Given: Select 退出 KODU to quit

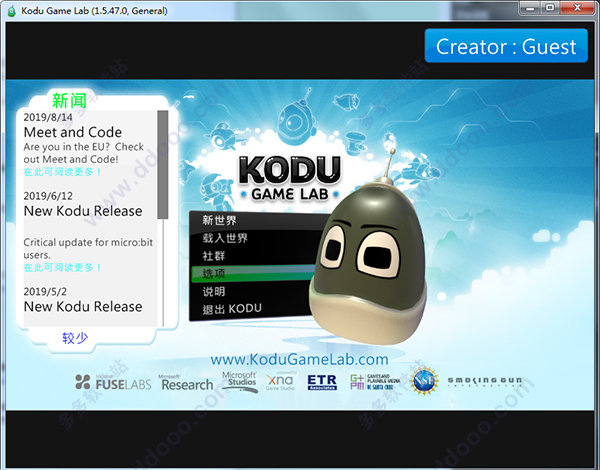Looking at the screenshot, I should (232, 308).
